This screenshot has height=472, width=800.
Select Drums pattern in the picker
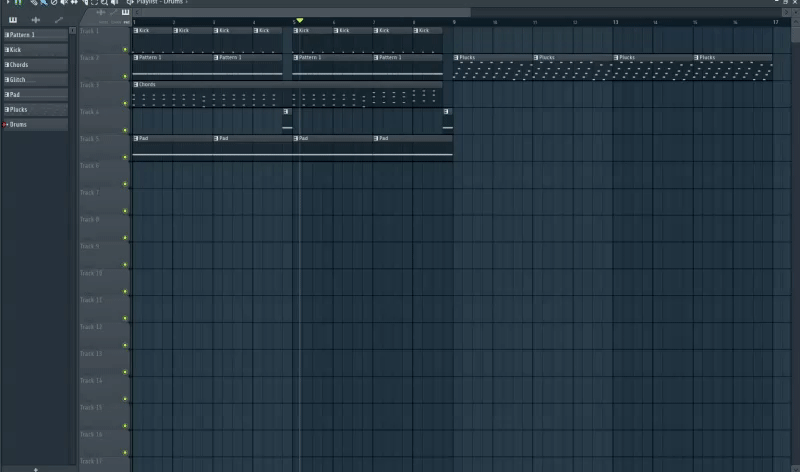pyautogui.click(x=35, y=125)
